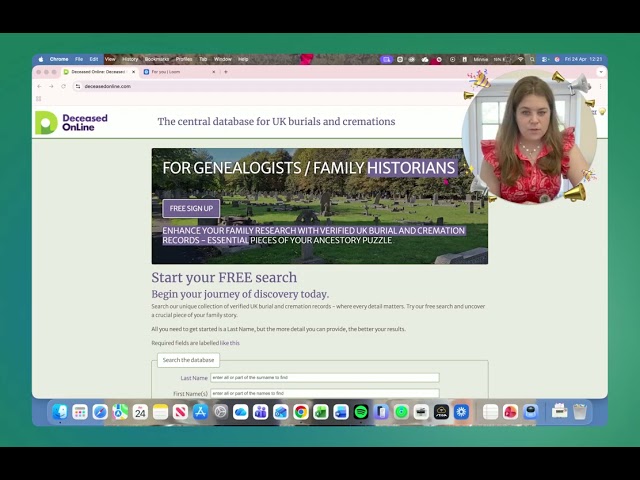This screenshot has height=480, width=640.
Task: Open the Profiles menu
Action: [x=184, y=59]
